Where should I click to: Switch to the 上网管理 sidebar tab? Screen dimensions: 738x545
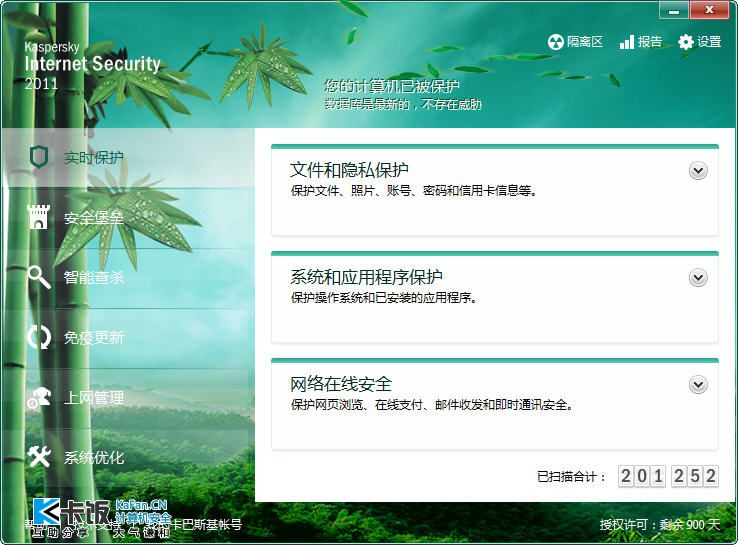tap(128, 398)
